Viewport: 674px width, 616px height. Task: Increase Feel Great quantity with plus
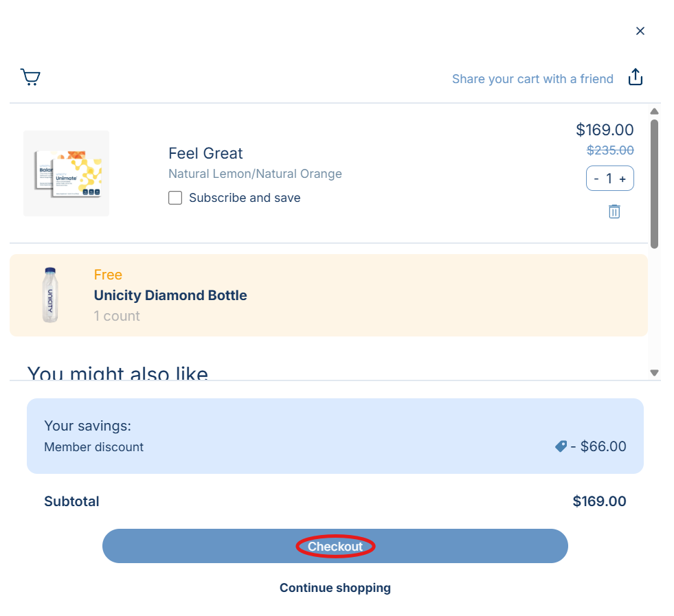pos(622,179)
